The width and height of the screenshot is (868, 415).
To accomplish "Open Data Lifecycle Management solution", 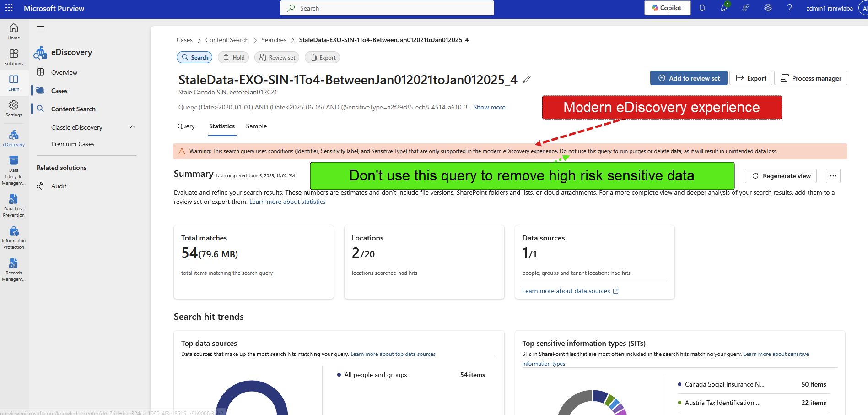I will (x=14, y=170).
